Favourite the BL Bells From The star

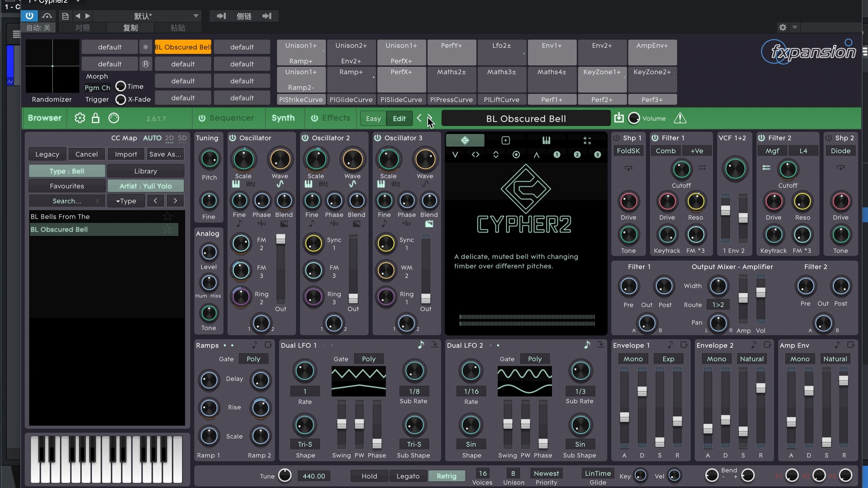point(167,216)
